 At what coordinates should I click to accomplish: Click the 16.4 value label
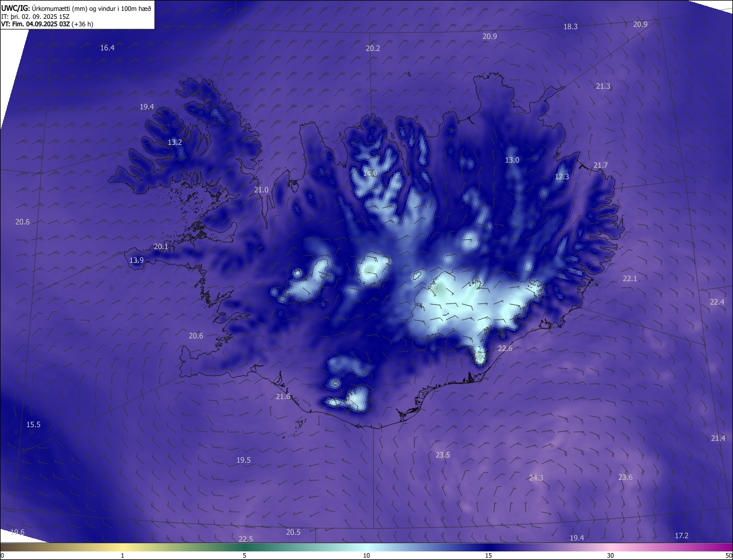107,48
